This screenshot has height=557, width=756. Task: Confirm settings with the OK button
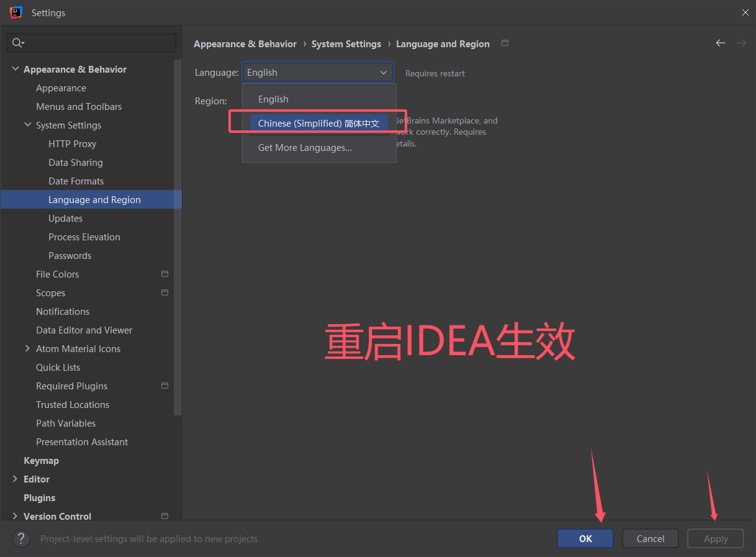[x=585, y=538]
